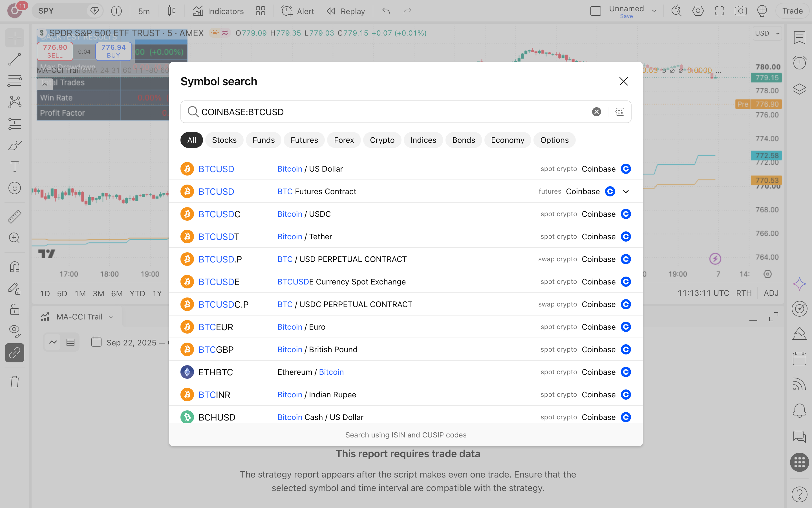Toggle lock all drawing tools
The height and width of the screenshot is (508, 812).
(x=15, y=310)
